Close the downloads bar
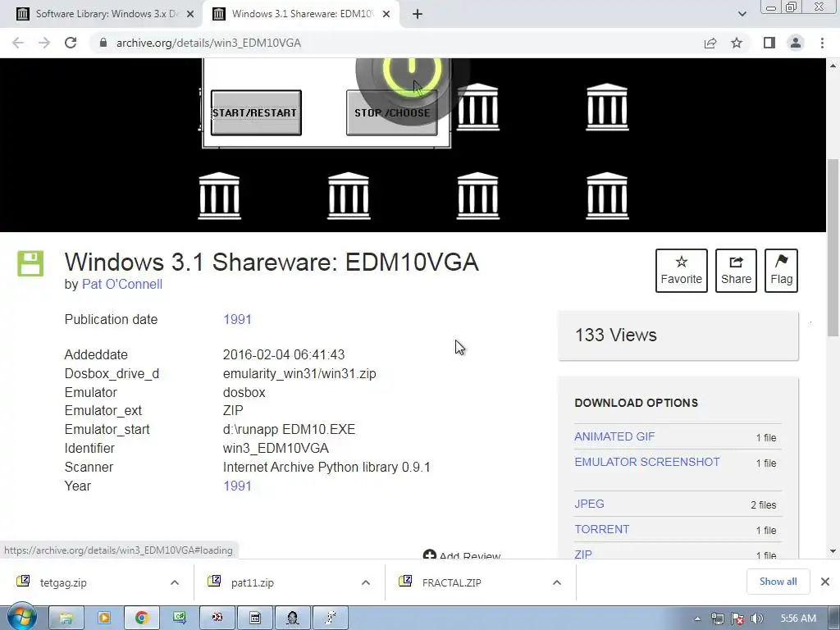The height and width of the screenshot is (630, 840). click(825, 582)
